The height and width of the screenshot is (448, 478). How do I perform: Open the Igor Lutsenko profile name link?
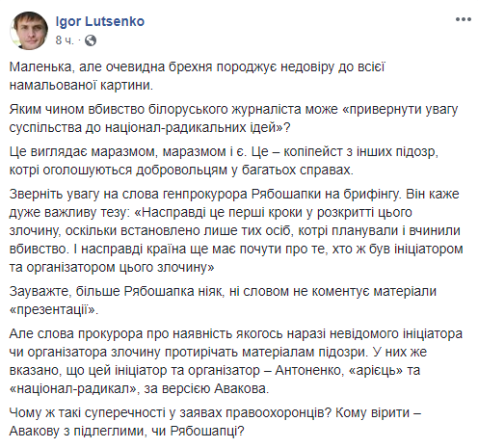coord(100,21)
